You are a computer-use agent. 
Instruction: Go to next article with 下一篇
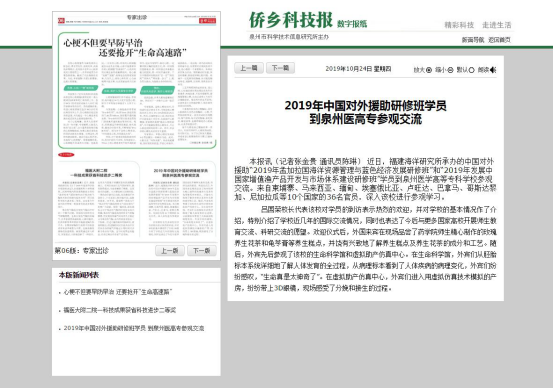point(280,68)
